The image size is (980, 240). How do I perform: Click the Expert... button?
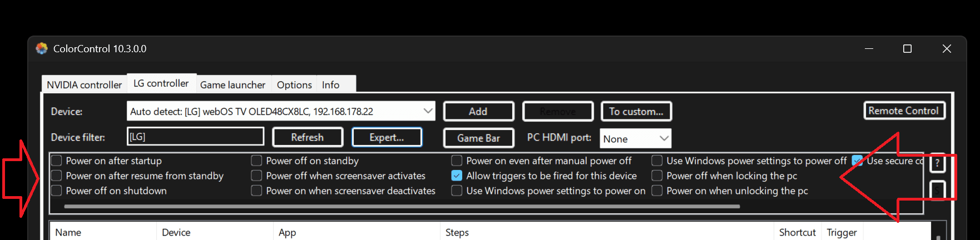(387, 137)
